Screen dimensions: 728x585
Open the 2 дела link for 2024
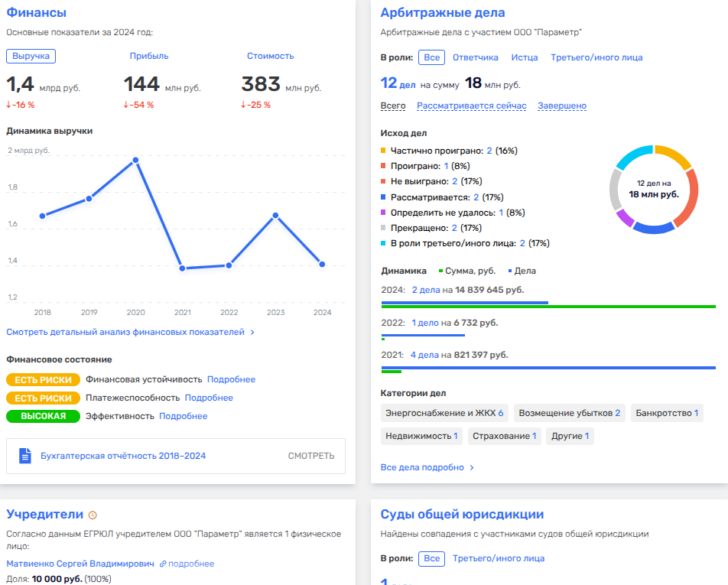click(425, 290)
